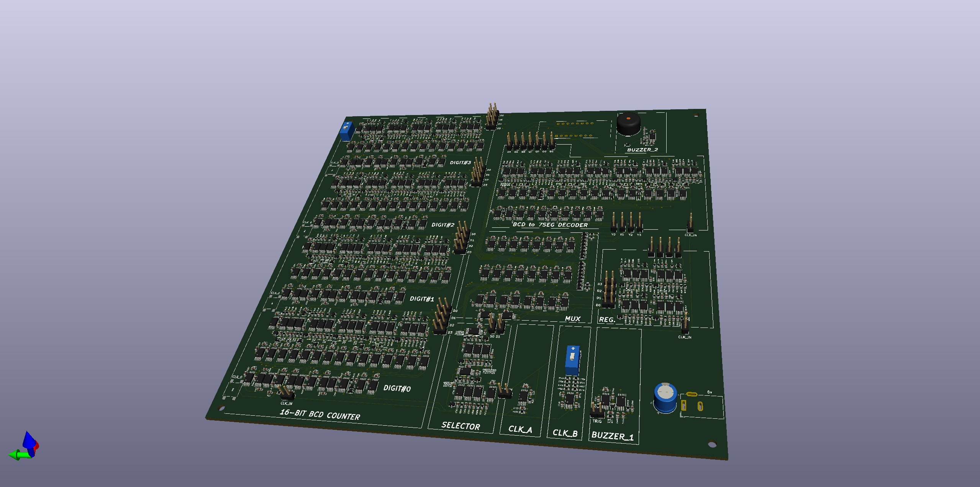Click the '6v' power input label
This screenshot has height=487, width=980.
pyautogui.click(x=710, y=392)
